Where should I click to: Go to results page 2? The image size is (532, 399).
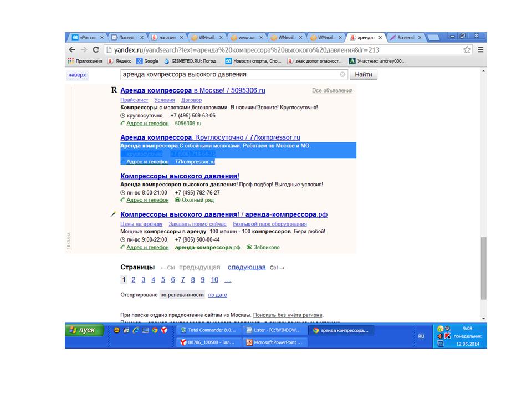point(134,279)
